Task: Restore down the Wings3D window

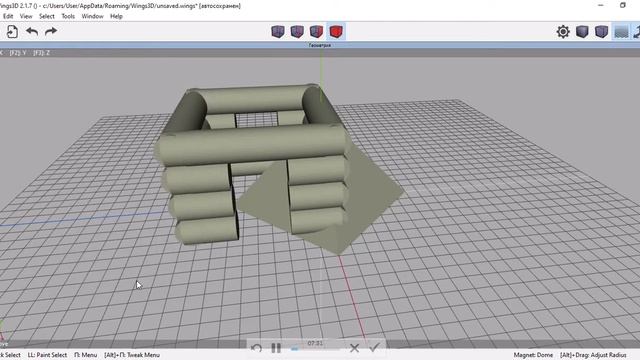Action: pyautogui.click(x=622, y=5)
